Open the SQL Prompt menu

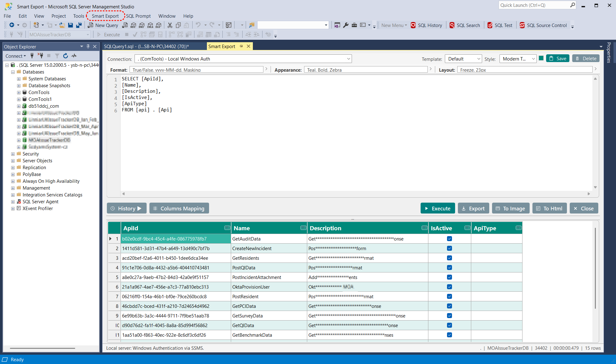[138, 16]
